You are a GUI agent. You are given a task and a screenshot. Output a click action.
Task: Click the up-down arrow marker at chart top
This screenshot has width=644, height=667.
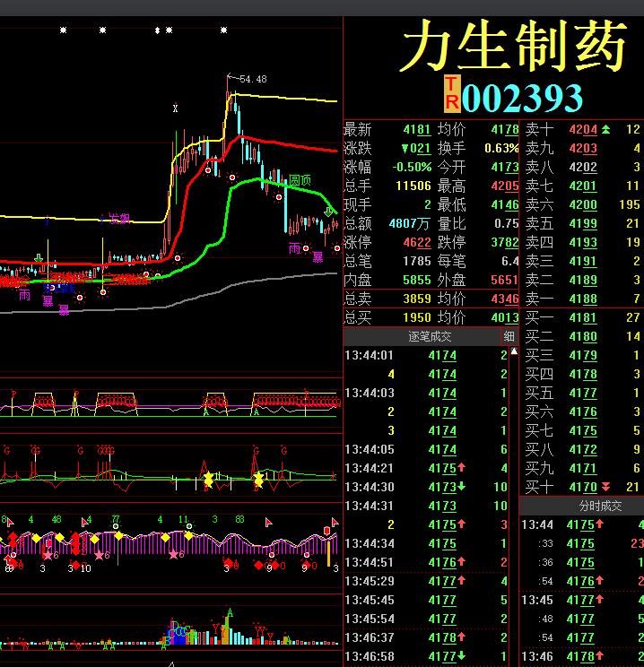click(158, 30)
